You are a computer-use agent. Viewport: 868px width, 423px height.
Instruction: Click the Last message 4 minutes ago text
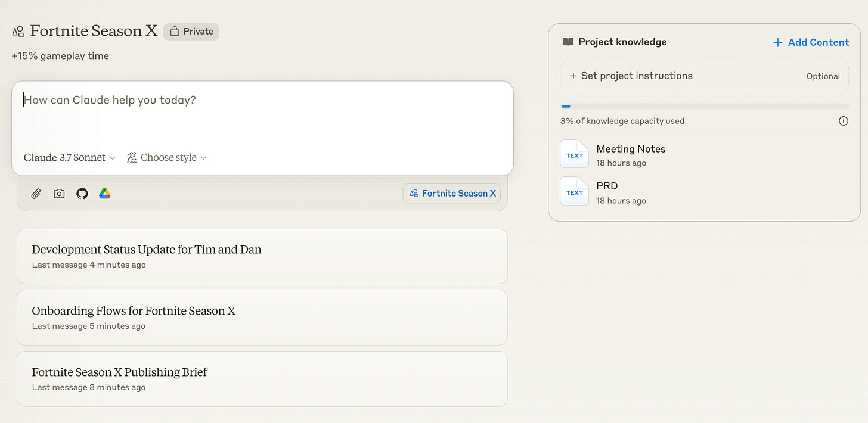tap(89, 265)
